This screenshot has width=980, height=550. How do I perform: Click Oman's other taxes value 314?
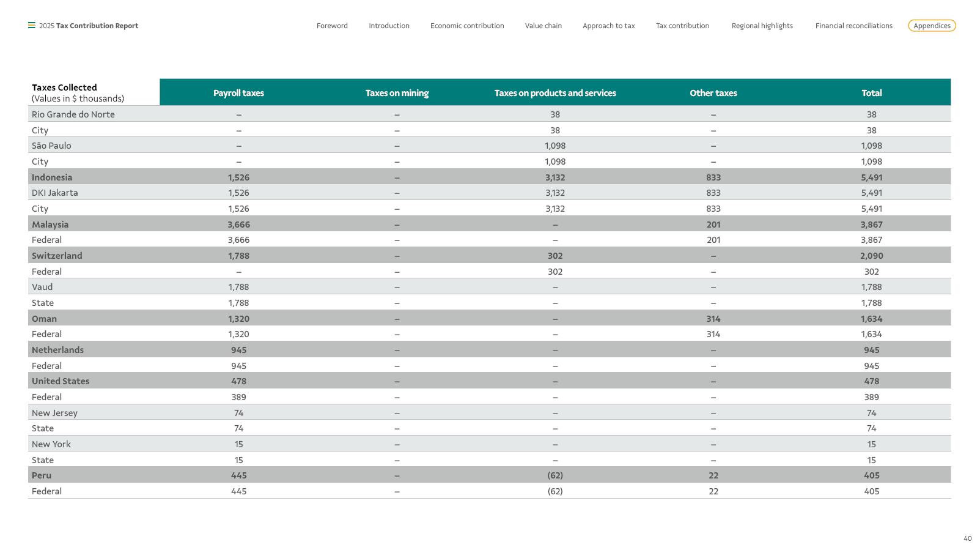[x=713, y=319]
